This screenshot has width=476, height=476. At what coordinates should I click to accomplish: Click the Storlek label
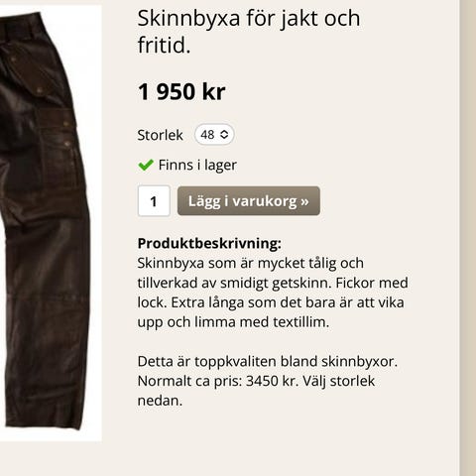160,135
